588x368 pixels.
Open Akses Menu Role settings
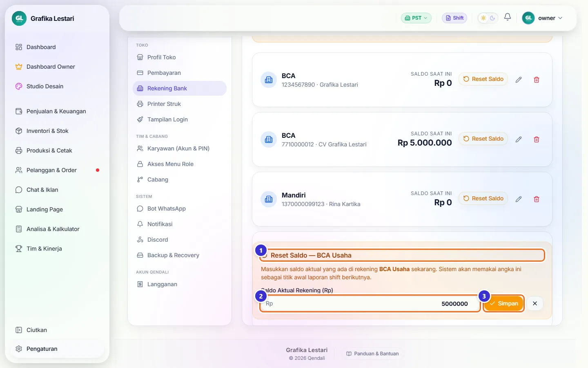tap(180, 164)
